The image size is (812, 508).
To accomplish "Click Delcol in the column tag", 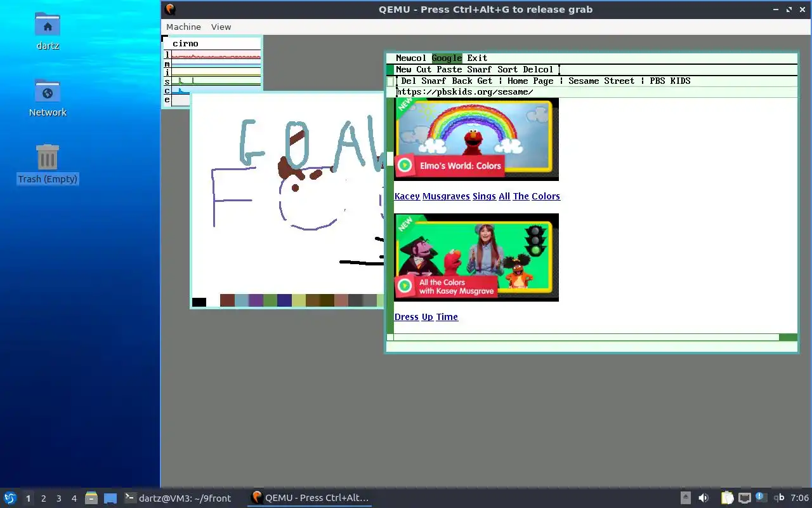I will (x=538, y=69).
